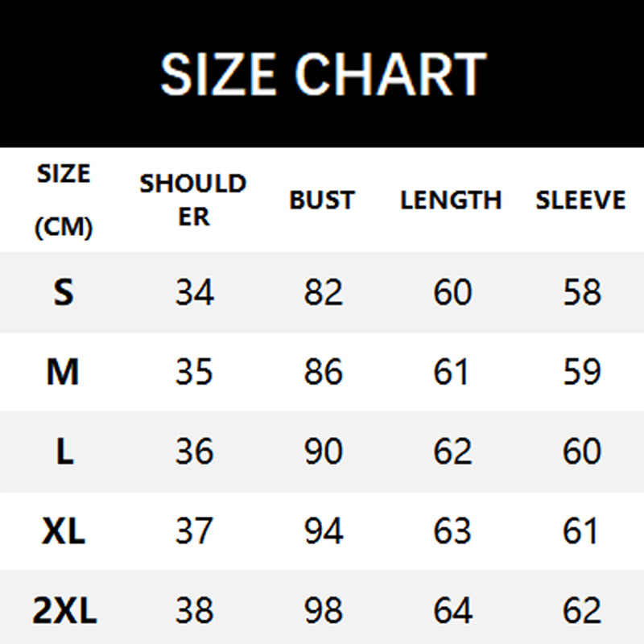The height and width of the screenshot is (644, 644).
Task: Select bust value 98 in 2XL row
Action: pos(324,611)
